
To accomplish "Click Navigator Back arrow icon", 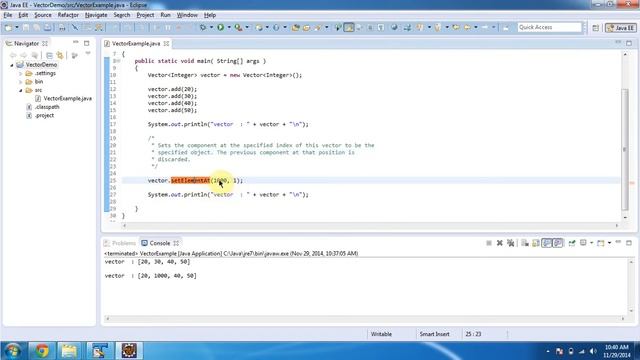I will [13, 55].
